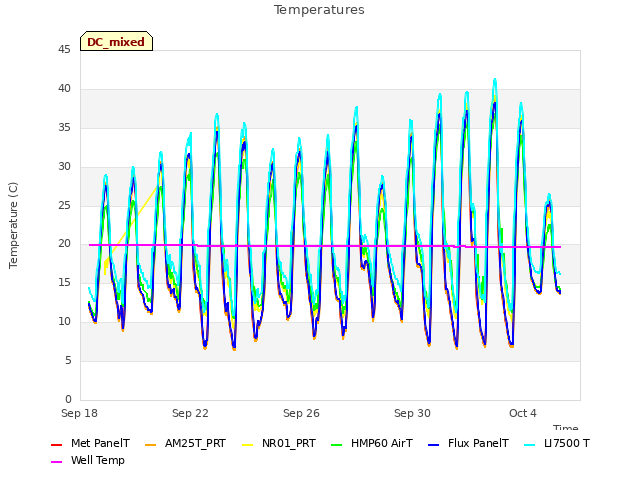640x480 pixels.
Task: Toggle Well Temp series in legend
Action: pyautogui.click(x=88, y=461)
